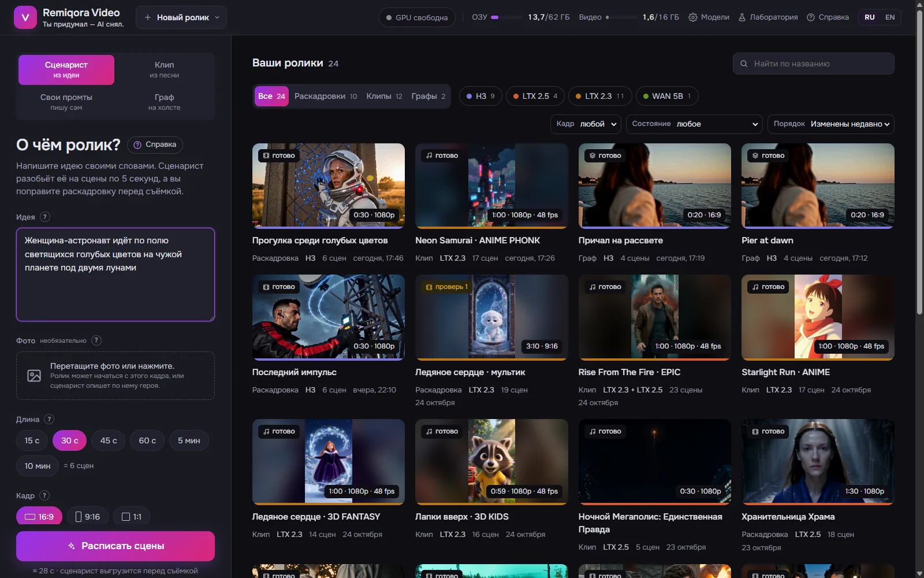Click the help icon next to Идея
924x578 pixels.
(x=45, y=217)
